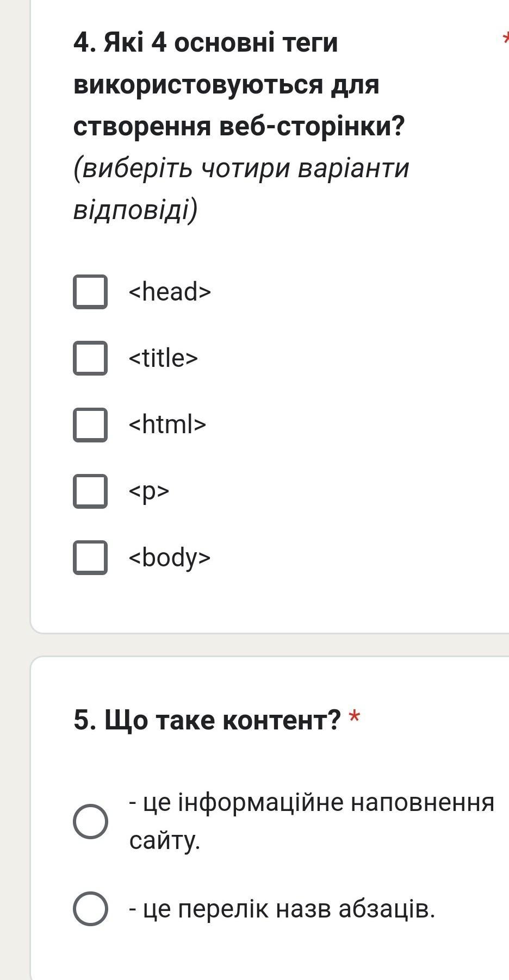Screen dimensions: 509x980
Task: Select radio for 'інформаційне наповнення сайту'
Action: [x=90, y=821]
